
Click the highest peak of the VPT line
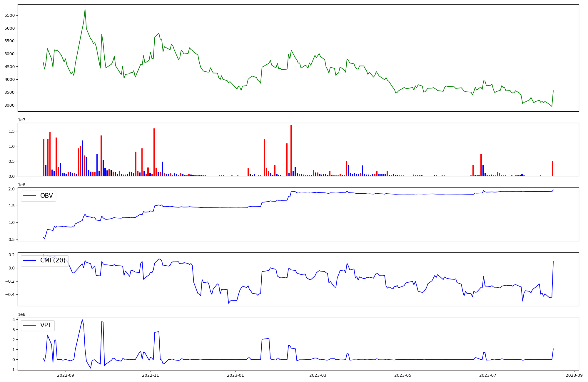tap(82, 320)
